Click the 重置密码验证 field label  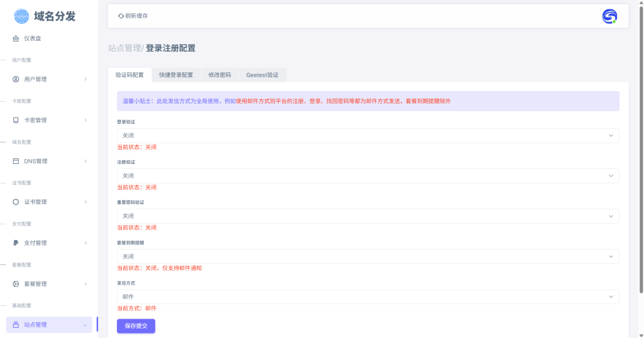(x=130, y=202)
